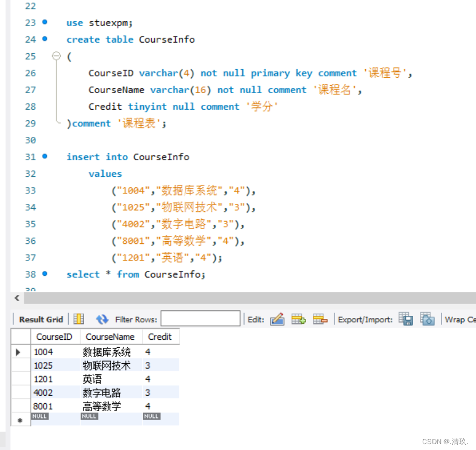Screen dimensions: 476x450
Task: Export the recordset to a file
Action: (405, 319)
